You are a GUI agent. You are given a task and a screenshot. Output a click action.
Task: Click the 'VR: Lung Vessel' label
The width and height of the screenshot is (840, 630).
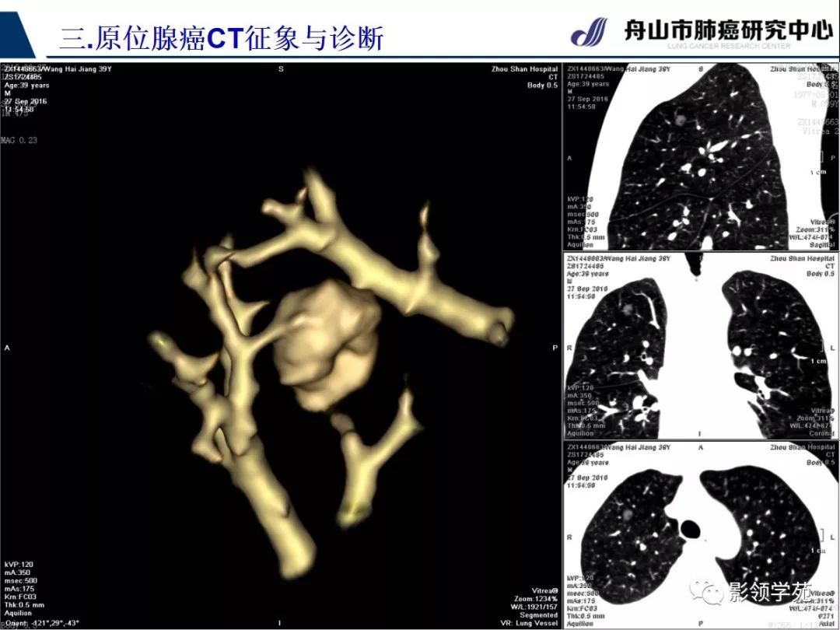tap(530, 623)
